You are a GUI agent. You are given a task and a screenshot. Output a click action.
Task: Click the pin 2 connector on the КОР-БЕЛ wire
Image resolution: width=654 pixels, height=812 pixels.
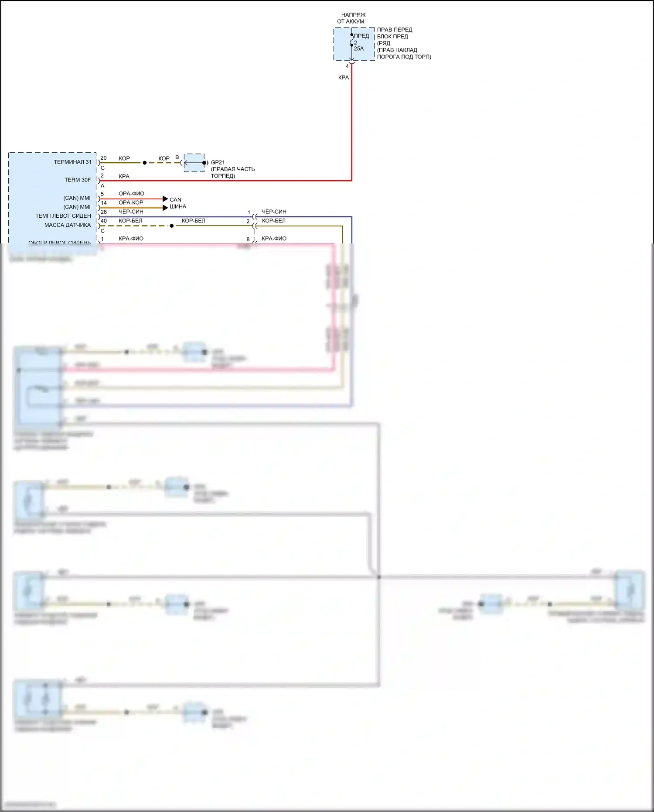tap(254, 226)
